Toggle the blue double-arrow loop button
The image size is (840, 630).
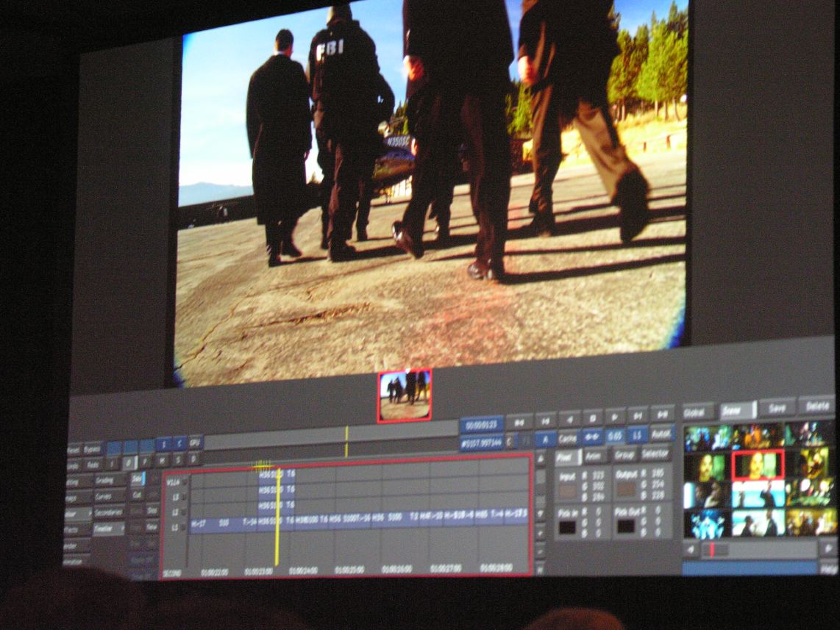coord(592,437)
